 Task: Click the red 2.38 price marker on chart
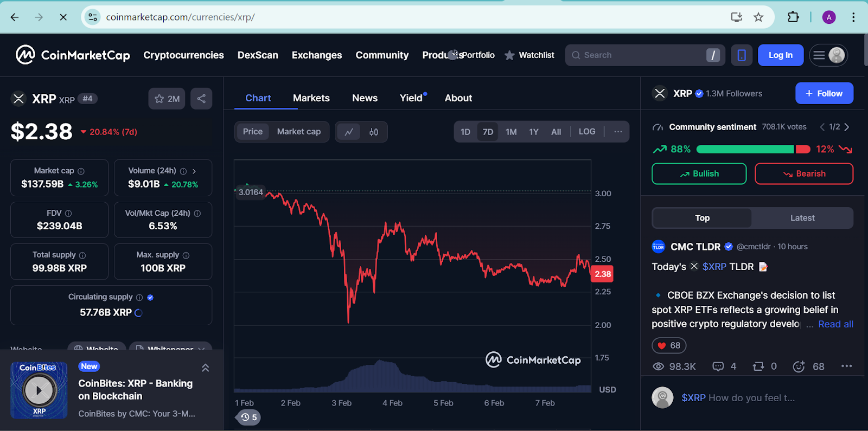[x=602, y=274]
